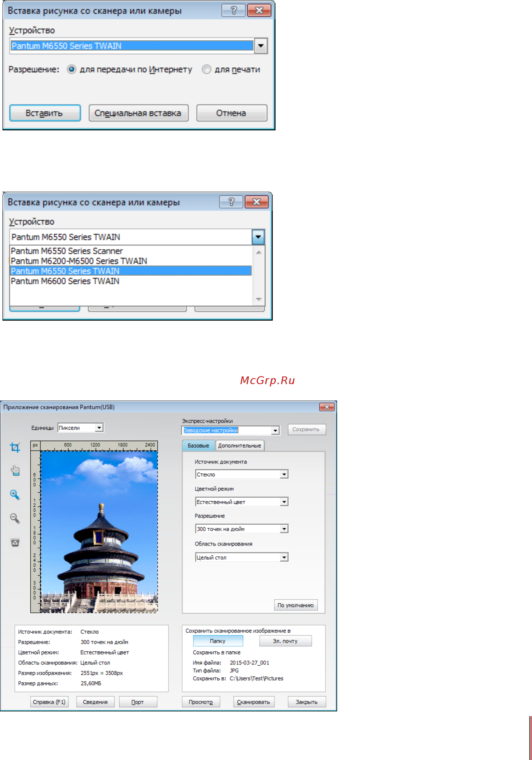Choose Pantum M6200-M6500 Series TWAIN from the list
The width and height of the screenshot is (532, 760).
point(131,261)
